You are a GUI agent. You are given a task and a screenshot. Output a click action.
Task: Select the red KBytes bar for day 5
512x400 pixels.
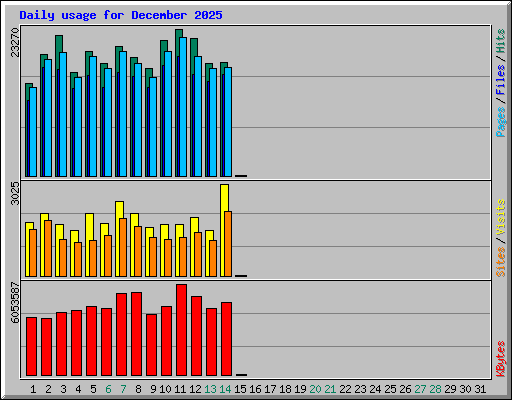[91, 341]
